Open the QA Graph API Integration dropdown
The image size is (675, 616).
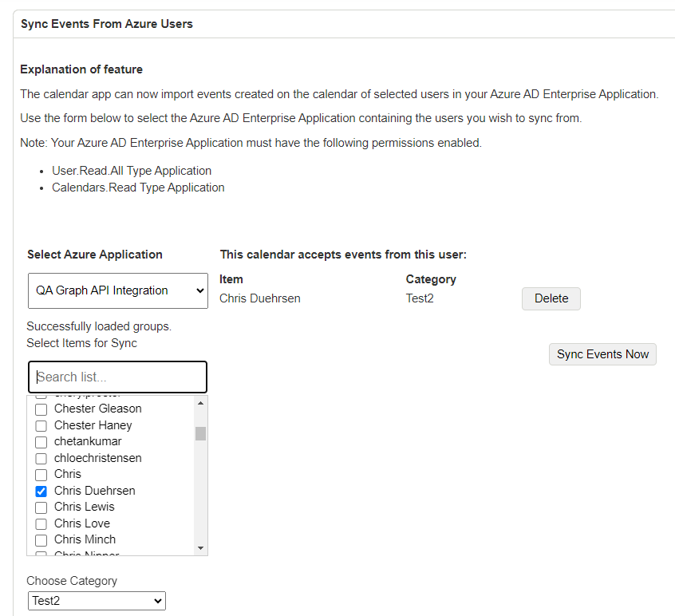tap(118, 290)
